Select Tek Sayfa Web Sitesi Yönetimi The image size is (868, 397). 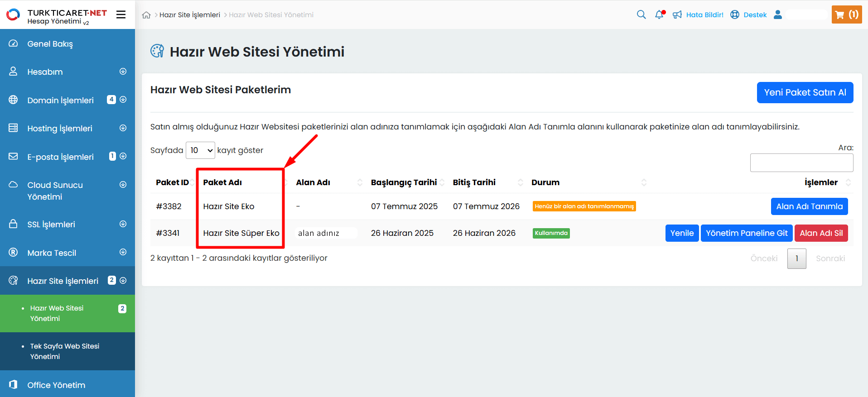[x=68, y=351]
